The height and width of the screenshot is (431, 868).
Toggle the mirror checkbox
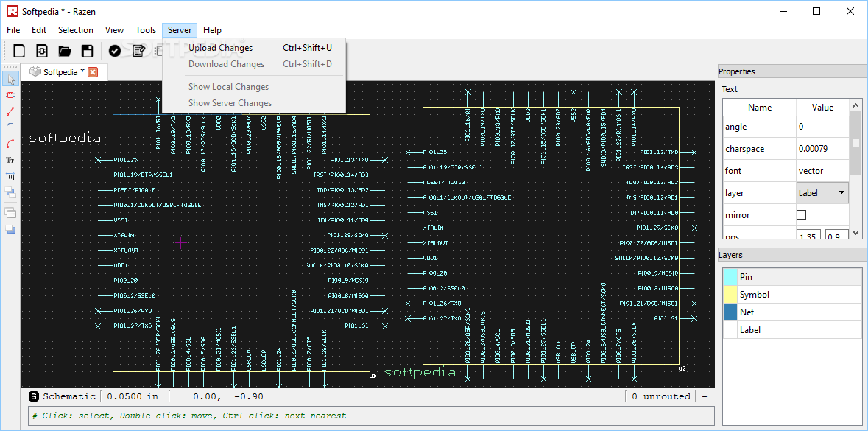(801, 214)
